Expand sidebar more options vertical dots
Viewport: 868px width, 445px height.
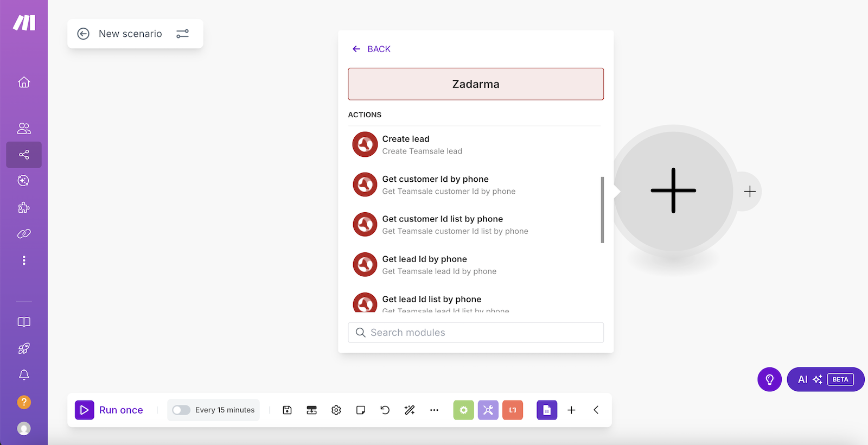pyautogui.click(x=24, y=260)
